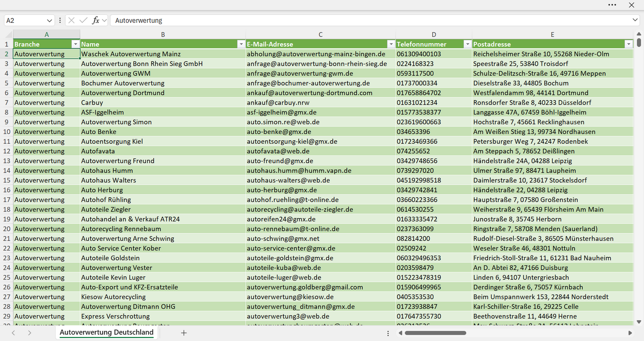Screen dimensions: 644x341
Task: Click cell Autorecycling Rennebaum
Action: 163,229
